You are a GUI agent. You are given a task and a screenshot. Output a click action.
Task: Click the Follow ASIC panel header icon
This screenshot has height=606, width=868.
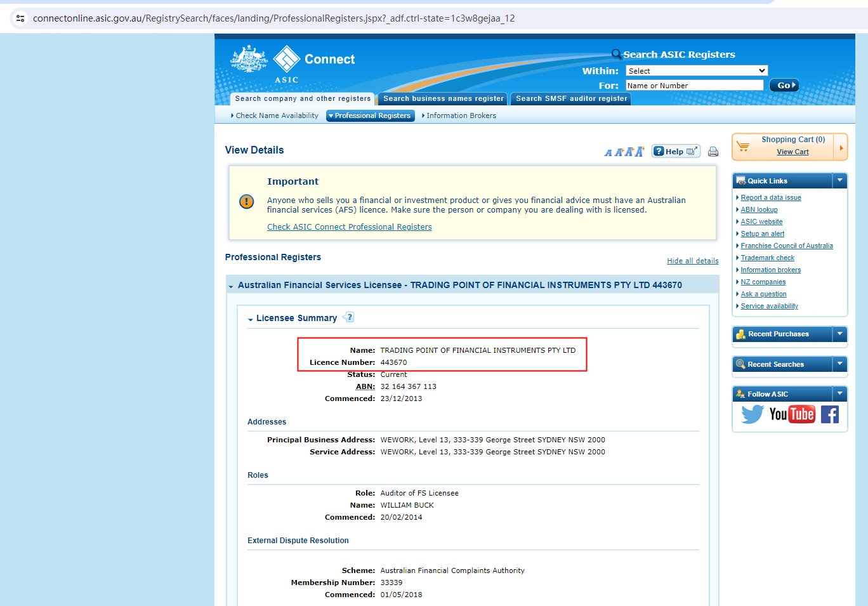[740, 394]
